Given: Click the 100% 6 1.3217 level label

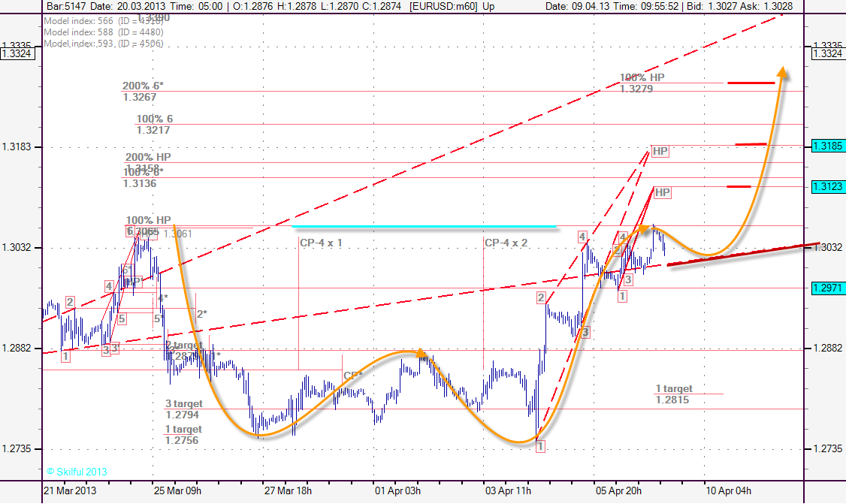Looking at the screenshot, I should pyautogui.click(x=154, y=125).
